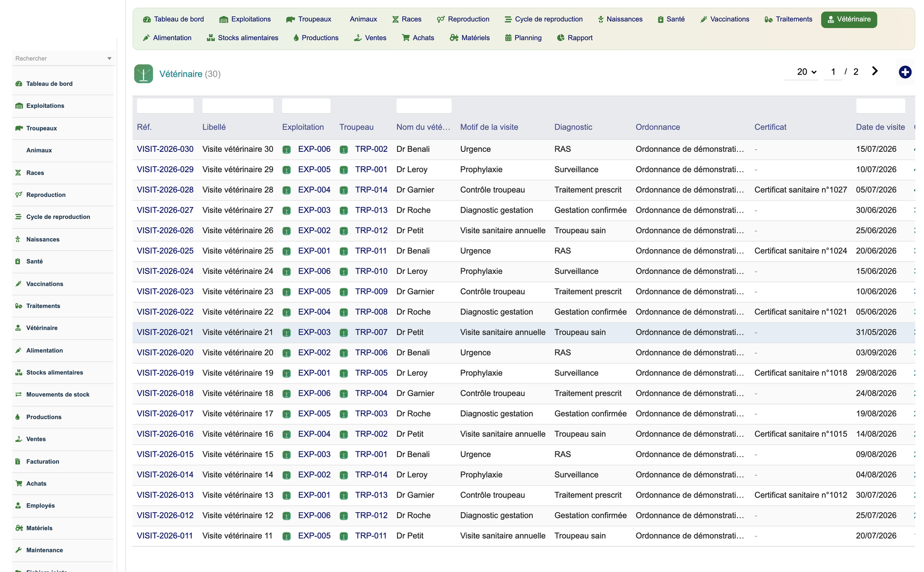Click the Vétérinaire sidebar icon
The width and height of the screenshot is (924, 572).
tap(18, 328)
